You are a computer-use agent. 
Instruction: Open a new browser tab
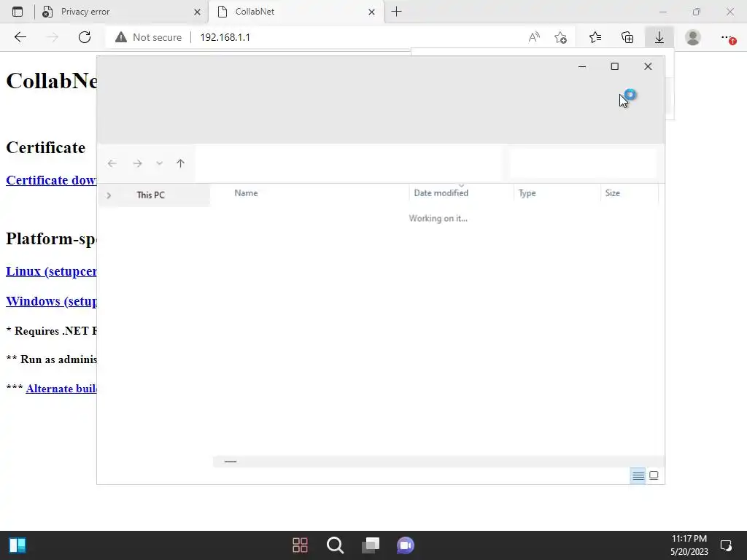pyautogui.click(x=396, y=12)
